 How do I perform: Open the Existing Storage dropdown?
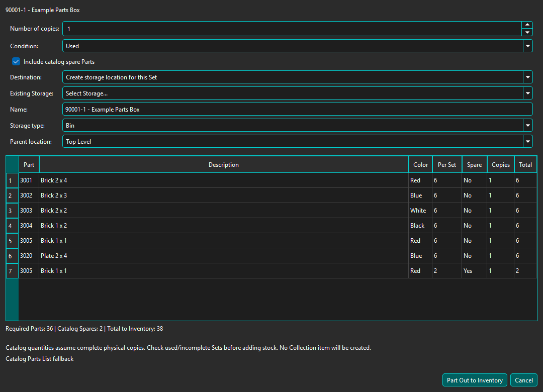[x=297, y=93]
